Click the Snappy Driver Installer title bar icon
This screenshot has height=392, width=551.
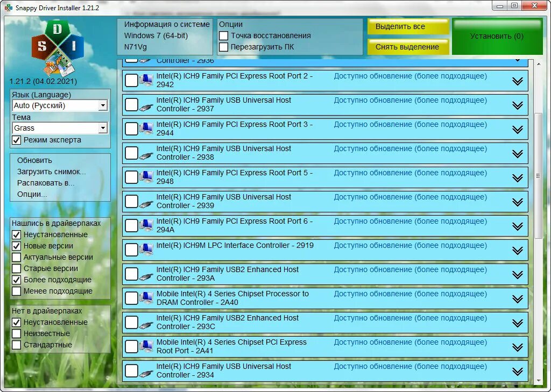(x=9, y=8)
